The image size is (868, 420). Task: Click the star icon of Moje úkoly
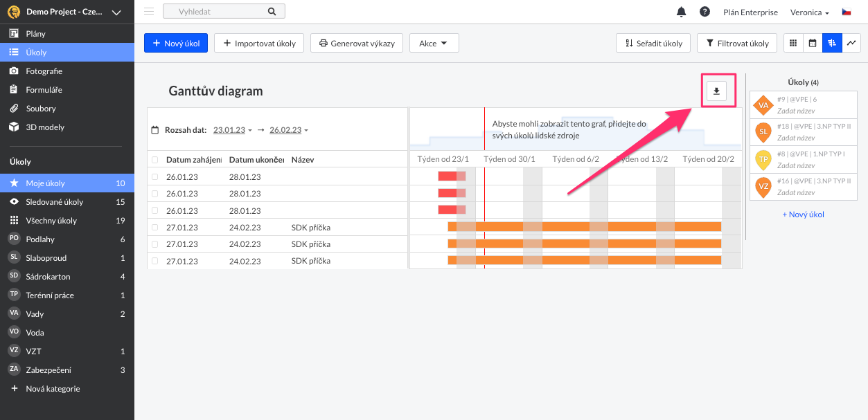click(13, 183)
